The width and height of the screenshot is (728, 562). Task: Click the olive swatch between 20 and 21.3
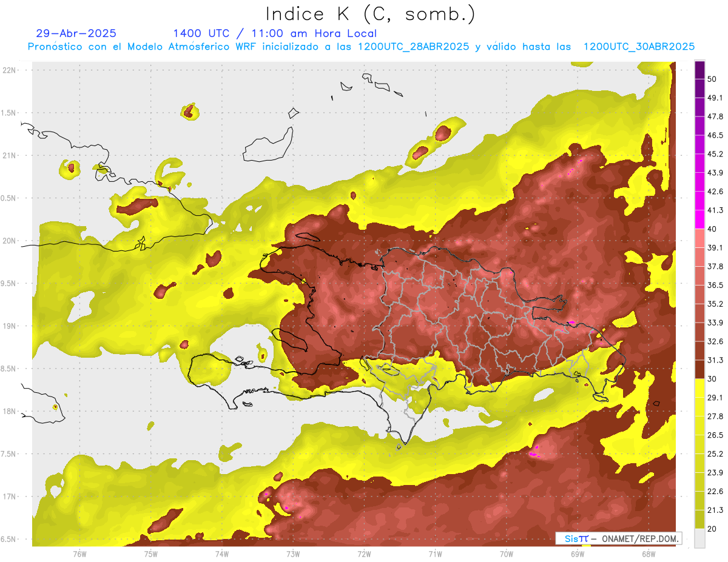699,519
